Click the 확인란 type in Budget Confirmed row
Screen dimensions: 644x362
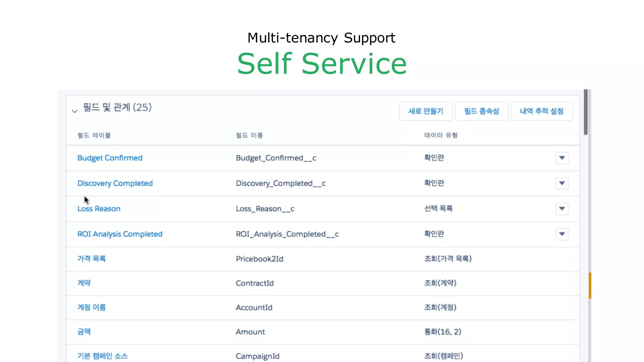pos(434,157)
